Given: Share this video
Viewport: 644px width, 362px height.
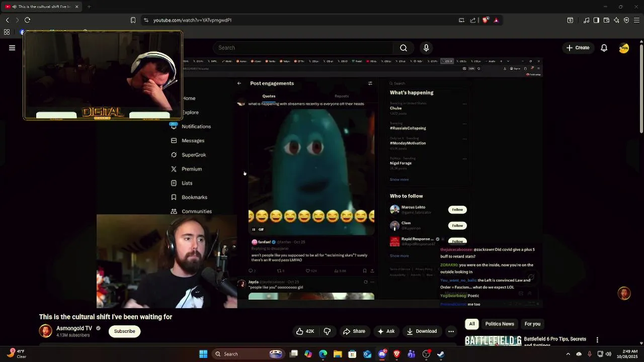Looking at the screenshot, I should coord(354,331).
